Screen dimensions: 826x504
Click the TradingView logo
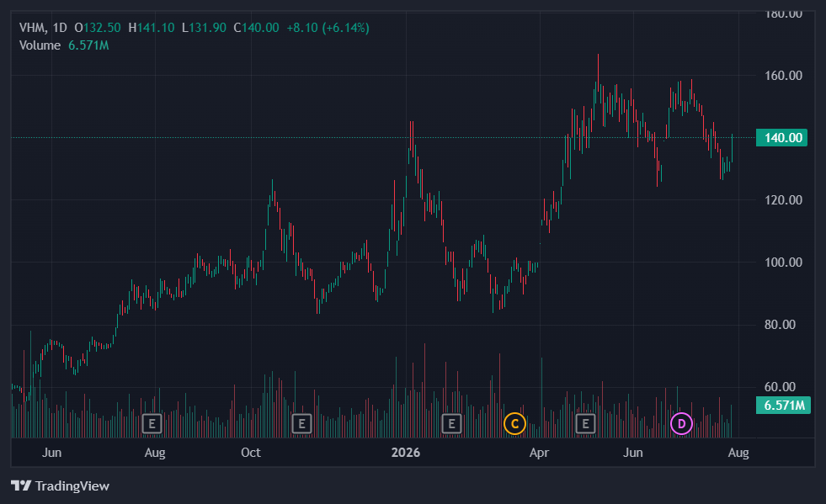coord(60,485)
